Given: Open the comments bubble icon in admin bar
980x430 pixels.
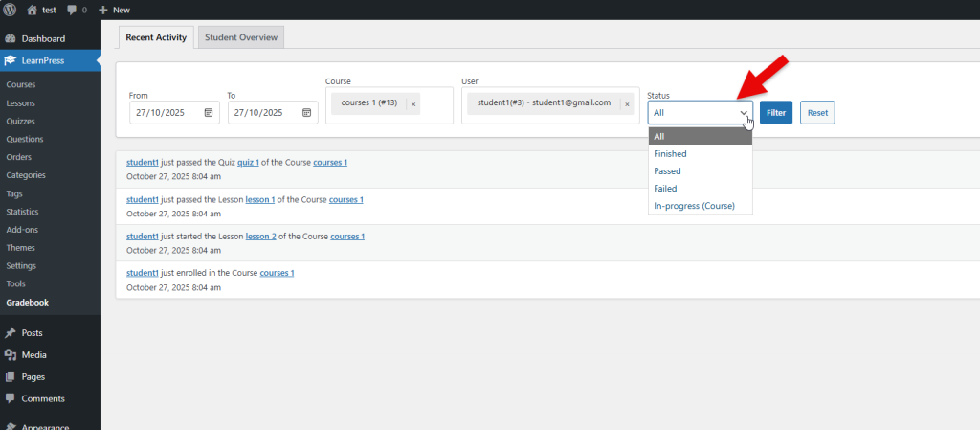Looking at the screenshot, I should pyautogui.click(x=73, y=10).
